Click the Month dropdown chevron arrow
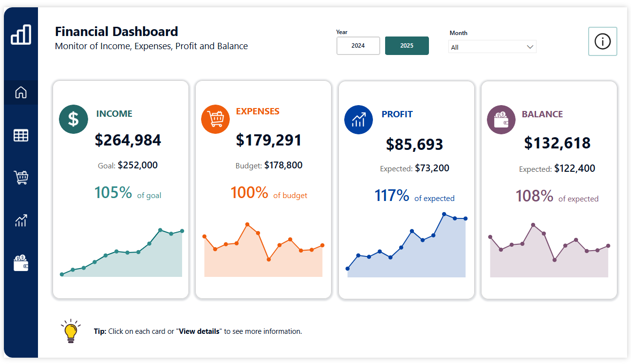The height and width of the screenshot is (364, 631). click(x=530, y=47)
